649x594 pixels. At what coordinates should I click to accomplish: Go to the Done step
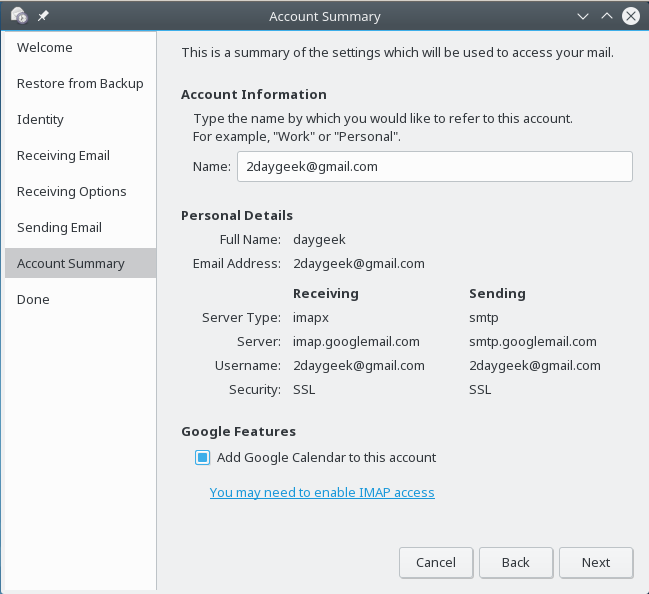(33, 300)
